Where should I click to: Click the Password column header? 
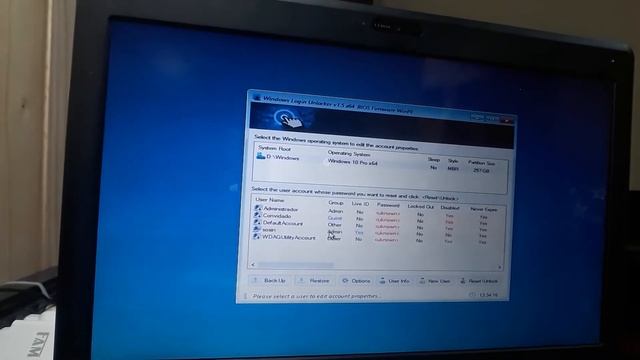point(388,205)
